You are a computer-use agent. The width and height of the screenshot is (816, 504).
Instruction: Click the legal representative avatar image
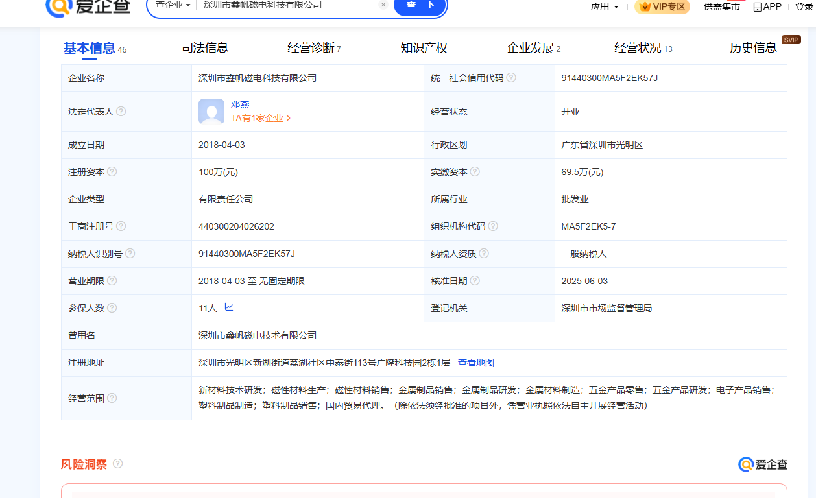211,112
